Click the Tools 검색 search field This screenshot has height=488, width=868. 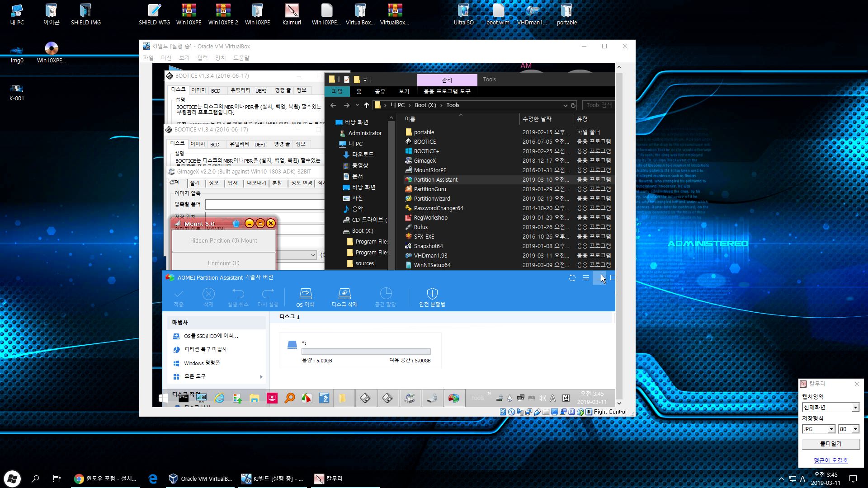tap(599, 105)
